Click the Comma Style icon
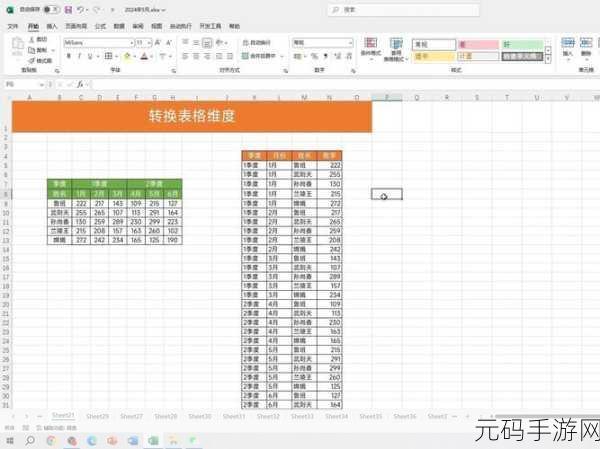 coord(326,56)
